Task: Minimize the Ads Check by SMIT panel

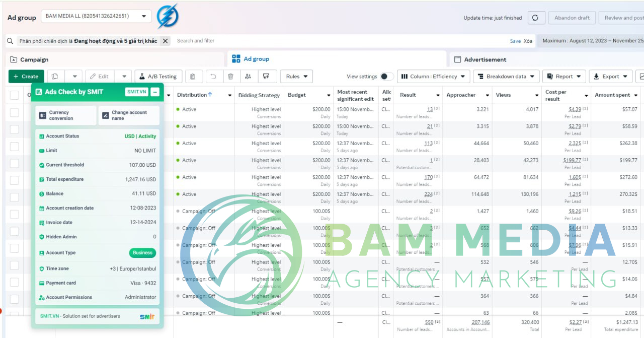Action: (155, 92)
